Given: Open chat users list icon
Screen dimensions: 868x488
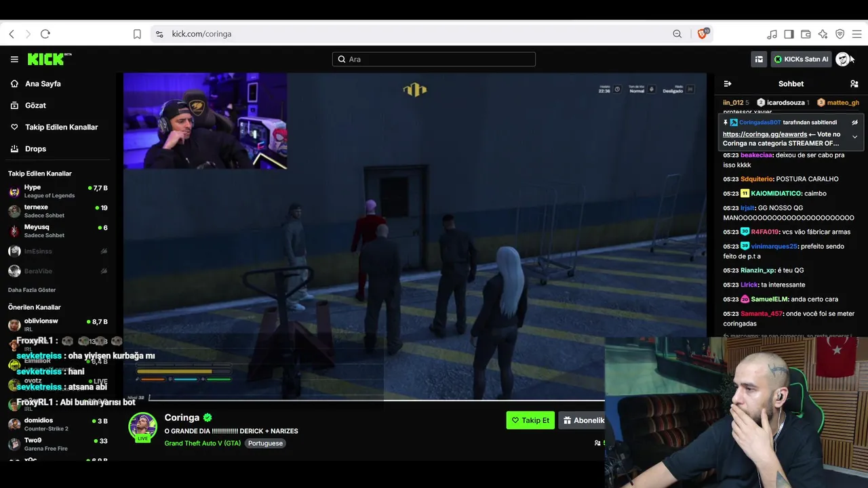Looking at the screenshot, I should pos(854,84).
